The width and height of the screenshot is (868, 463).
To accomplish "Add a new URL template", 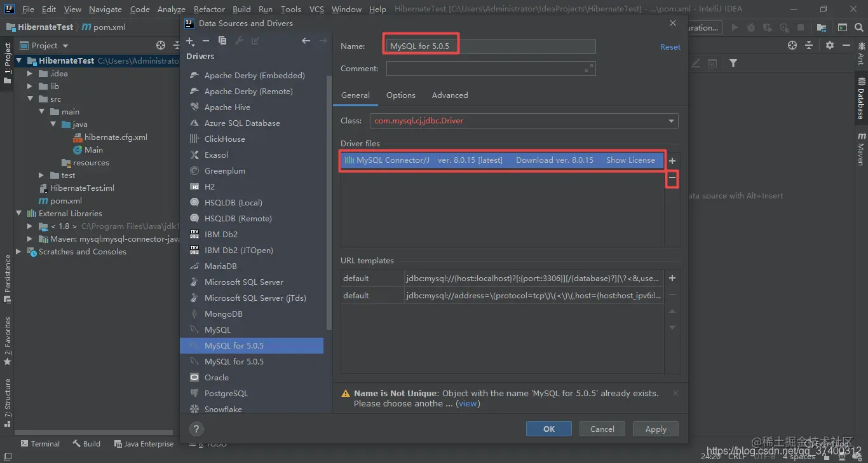I will tap(672, 278).
